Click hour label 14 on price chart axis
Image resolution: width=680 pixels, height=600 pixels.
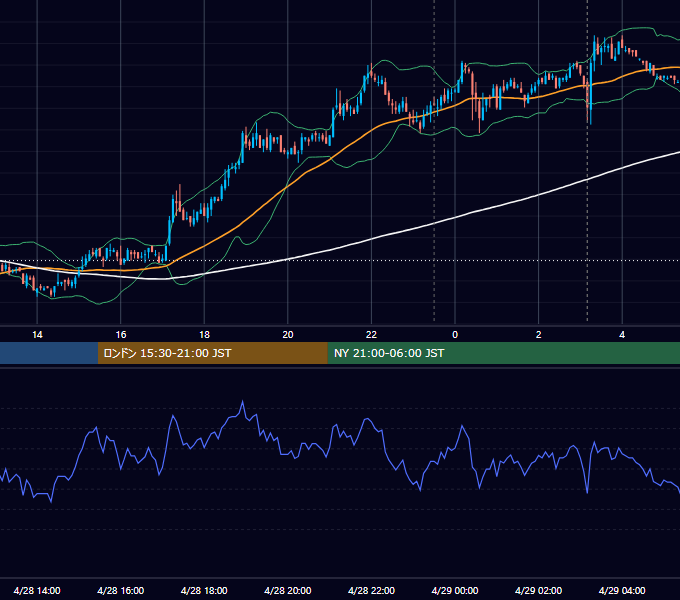tap(37, 335)
